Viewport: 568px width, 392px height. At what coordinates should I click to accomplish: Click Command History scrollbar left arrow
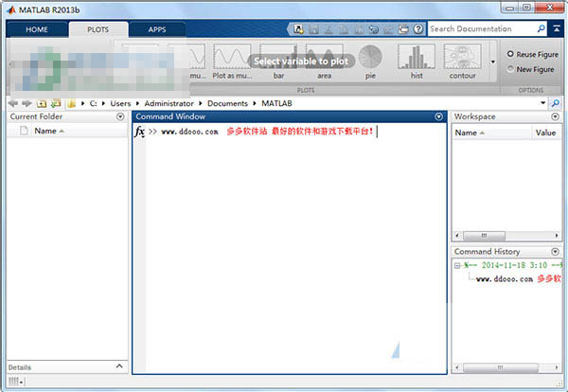tap(457, 367)
